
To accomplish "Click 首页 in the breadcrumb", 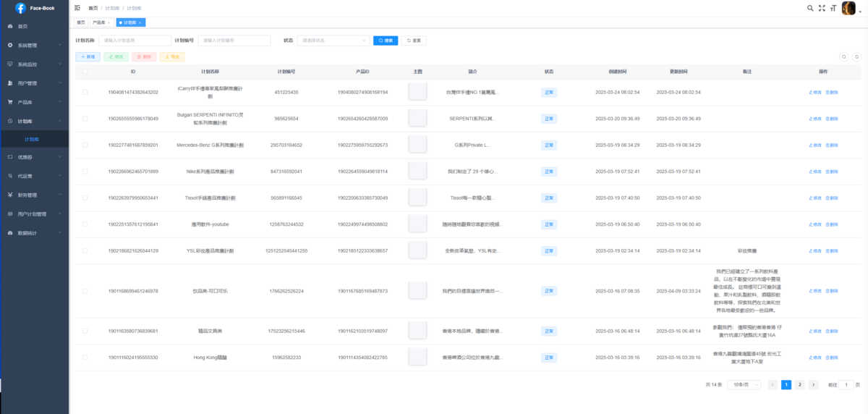I will coord(93,8).
